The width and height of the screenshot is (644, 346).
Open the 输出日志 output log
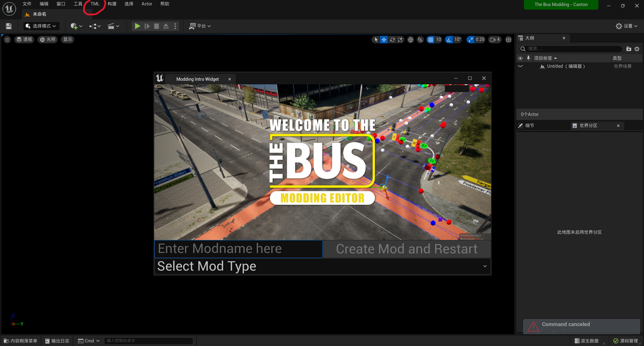[57, 341]
